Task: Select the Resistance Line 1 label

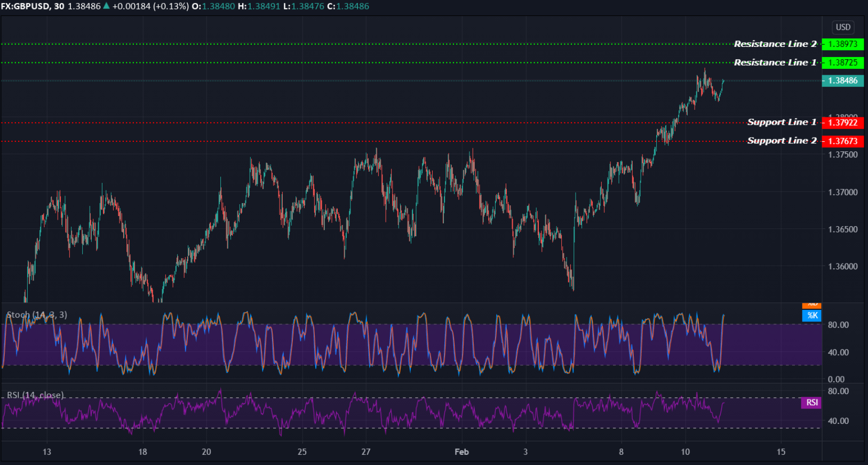Action: coord(775,62)
